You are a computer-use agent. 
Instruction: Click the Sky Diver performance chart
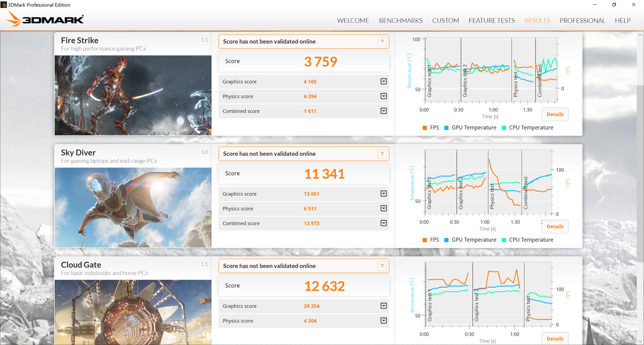(x=488, y=182)
